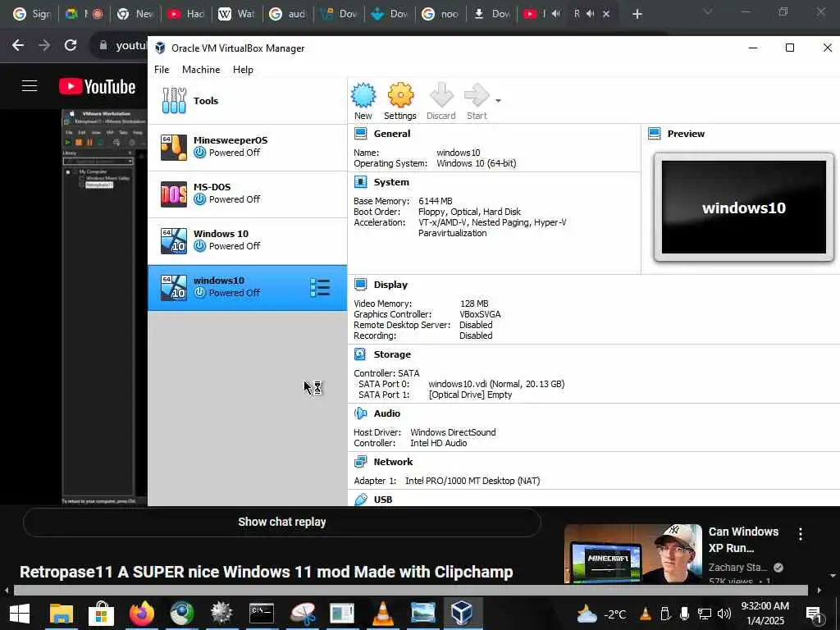The image size is (840, 630).
Task: Open the taskbar clock and date
Action: click(765, 614)
